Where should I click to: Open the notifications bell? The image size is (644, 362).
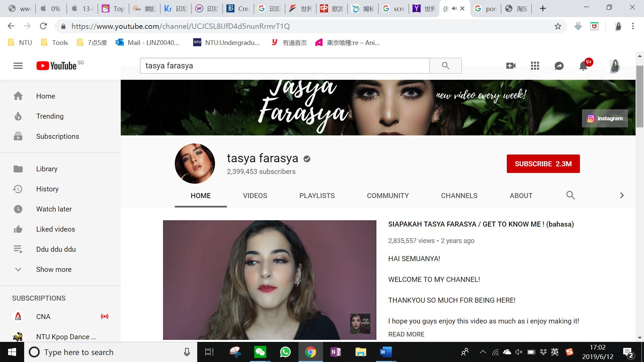pyautogui.click(x=583, y=66)
